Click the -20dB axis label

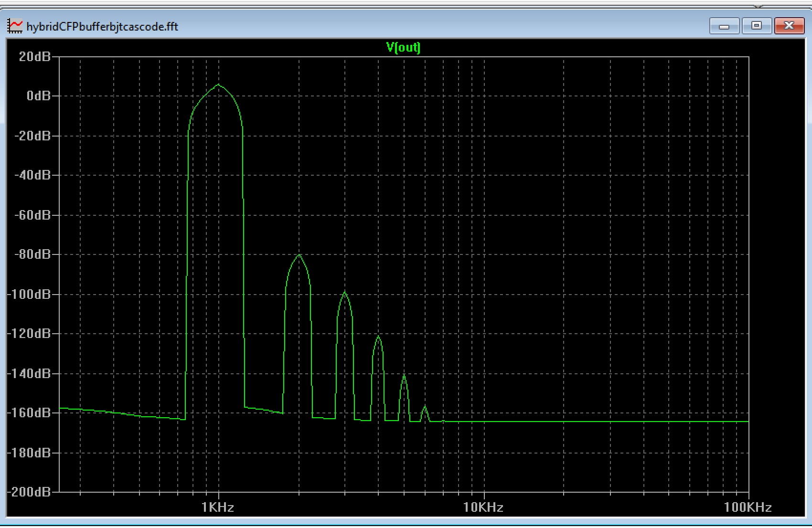tap(32, 136)
